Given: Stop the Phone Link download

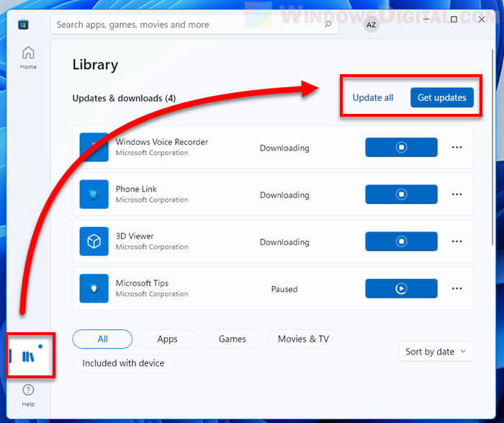Looking at the screenshot, I should (401, 195).
